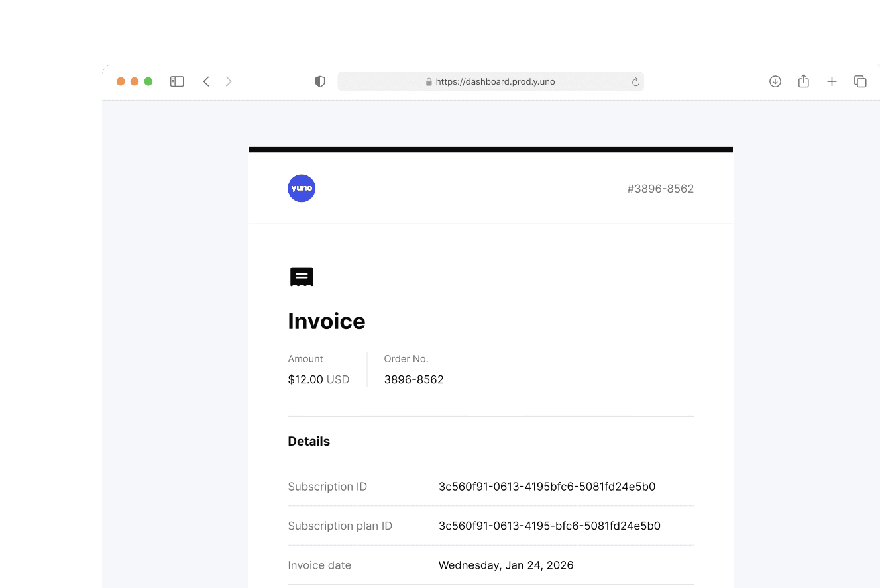Click the Invoice date label
The image size is (880, 588).
click(319, 565)
